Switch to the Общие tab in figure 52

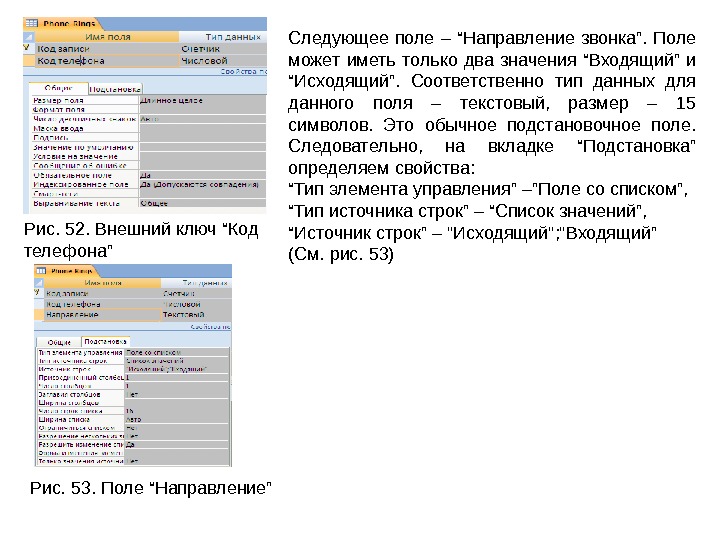click(58, 88)
